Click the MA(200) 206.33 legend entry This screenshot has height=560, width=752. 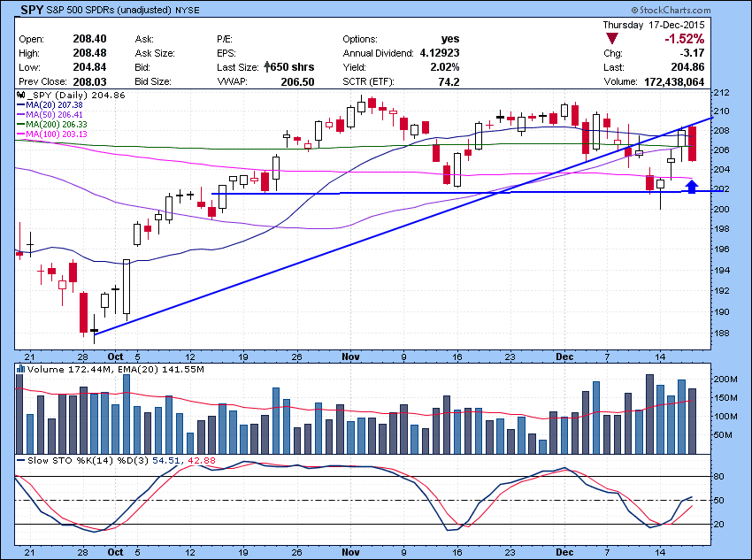52,124
